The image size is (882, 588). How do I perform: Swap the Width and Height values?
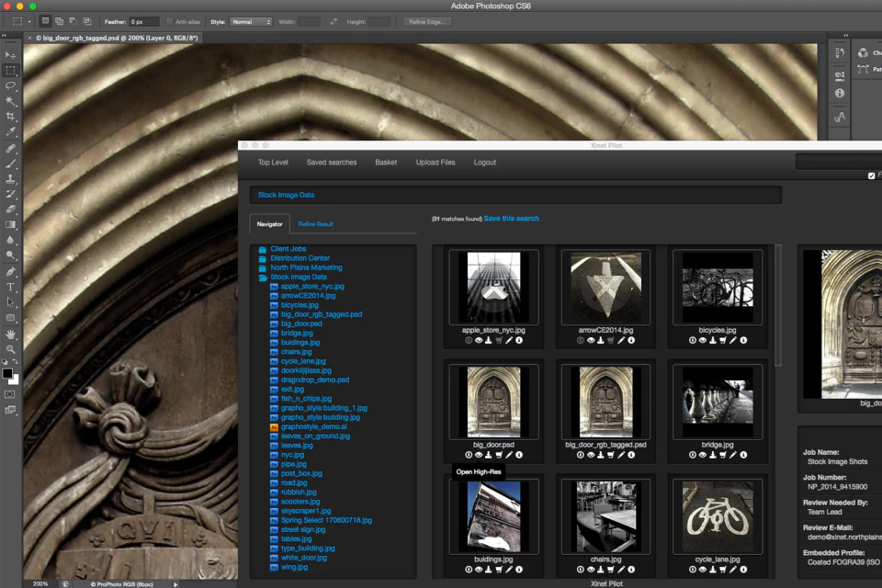tap(334, 22)
